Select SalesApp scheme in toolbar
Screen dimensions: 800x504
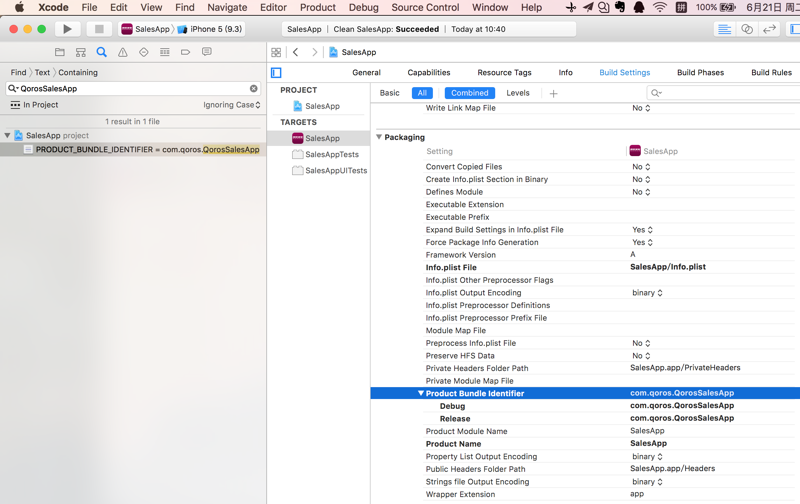[x=145, y=29]
